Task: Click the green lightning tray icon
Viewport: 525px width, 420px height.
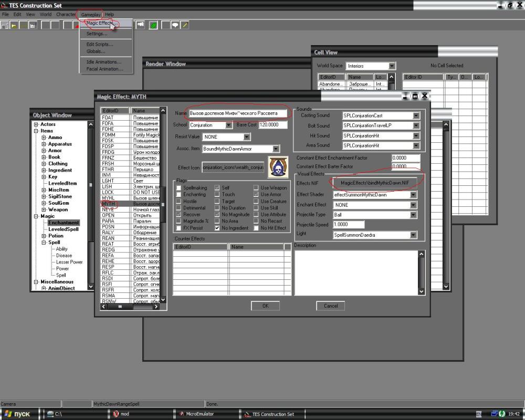Action: pos(502,414)
